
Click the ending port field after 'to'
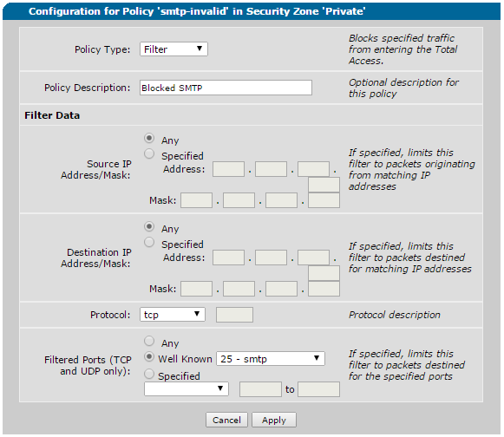(318, 389)
